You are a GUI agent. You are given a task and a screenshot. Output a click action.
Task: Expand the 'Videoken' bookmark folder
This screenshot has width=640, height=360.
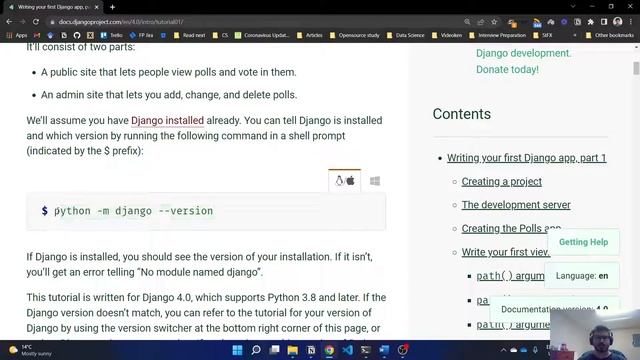coord(447,36)
